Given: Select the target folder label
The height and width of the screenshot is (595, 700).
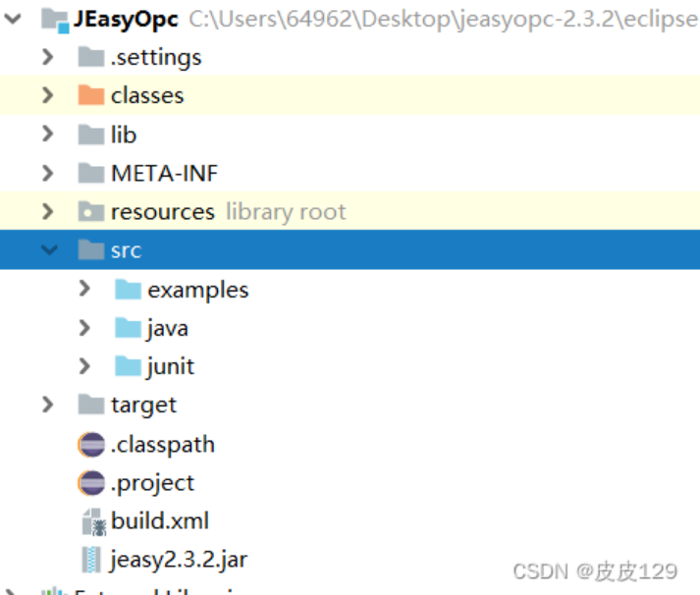Looking at the screenshot, I should [x=143, y=406].
